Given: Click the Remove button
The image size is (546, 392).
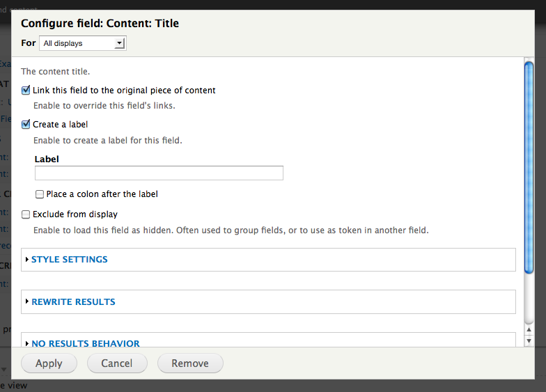Looking at the screenshot, I should tap(190, 363).
